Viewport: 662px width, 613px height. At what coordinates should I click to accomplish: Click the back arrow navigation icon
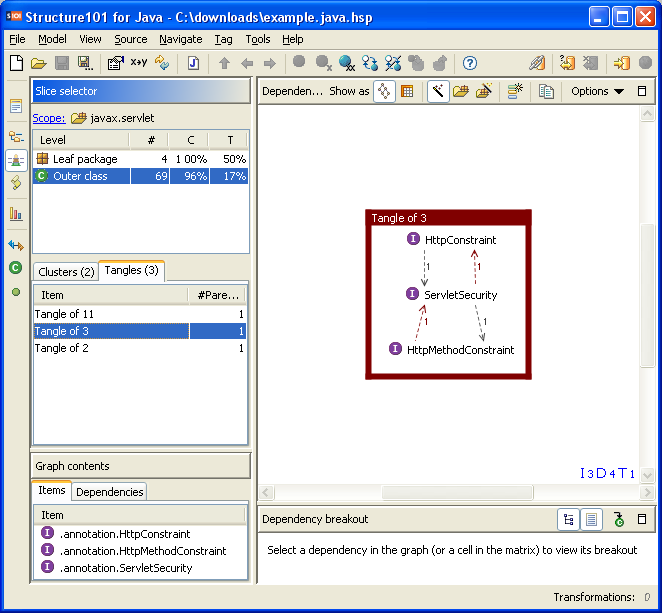pyautogui.click(x=247, y=64)
